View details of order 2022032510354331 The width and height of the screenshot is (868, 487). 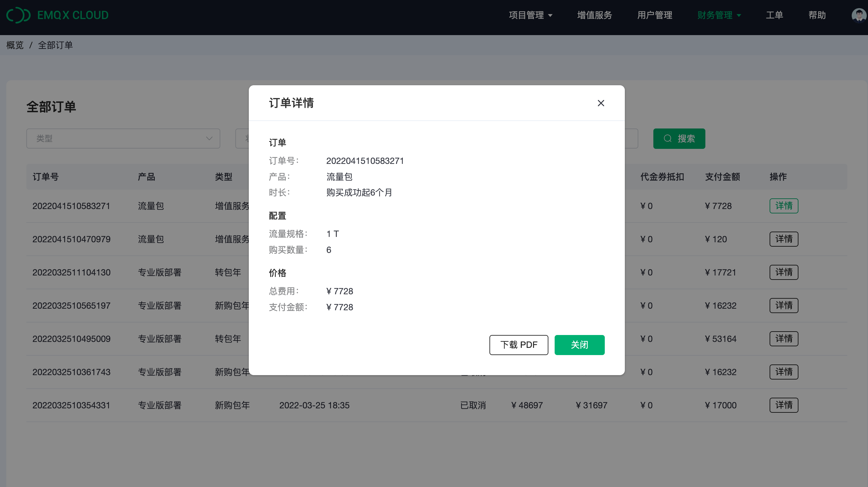[x=783, y=405]
